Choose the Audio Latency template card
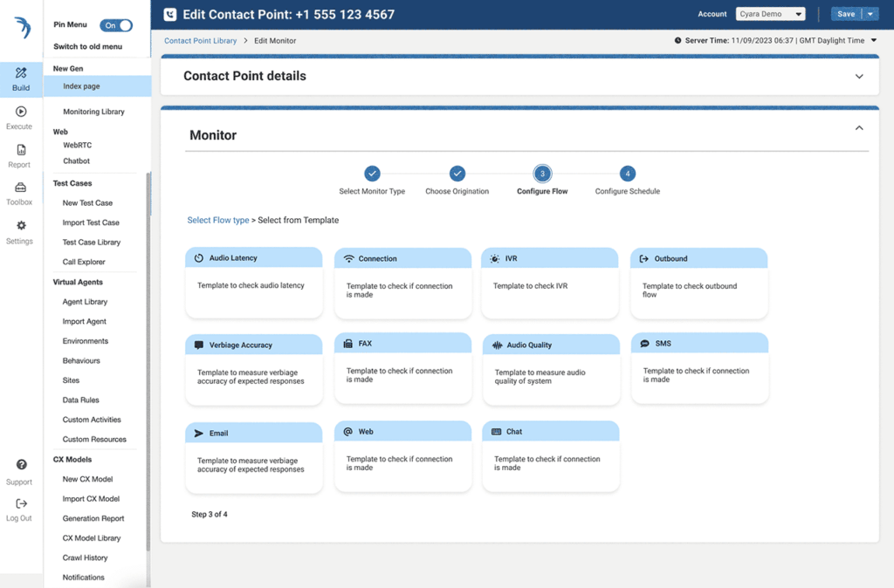 [254, 283]
